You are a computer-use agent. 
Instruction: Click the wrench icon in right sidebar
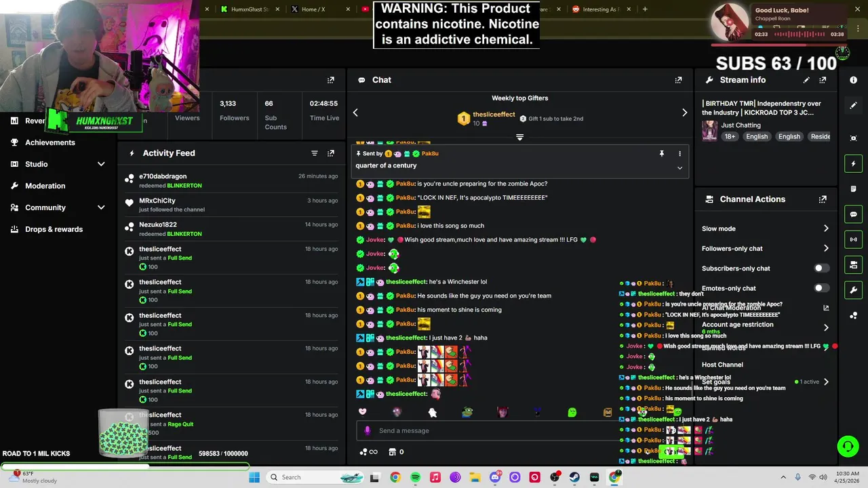coord(854,290)
